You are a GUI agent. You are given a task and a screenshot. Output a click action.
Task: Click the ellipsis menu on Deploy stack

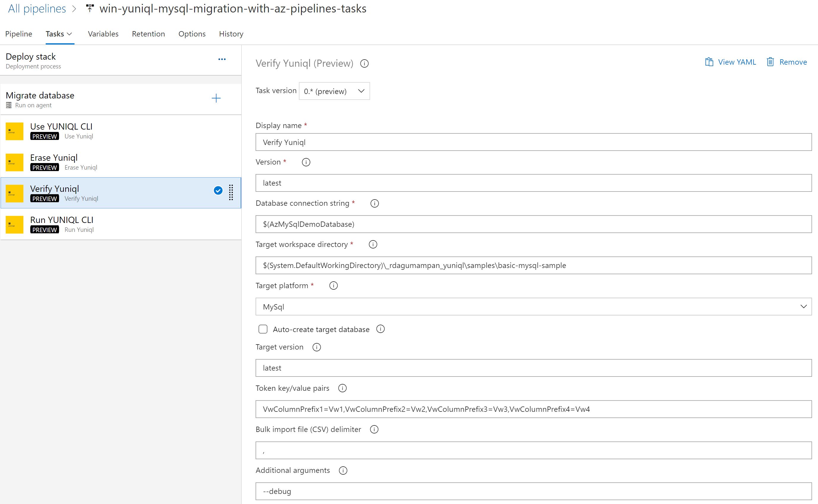tap(222, 59)
